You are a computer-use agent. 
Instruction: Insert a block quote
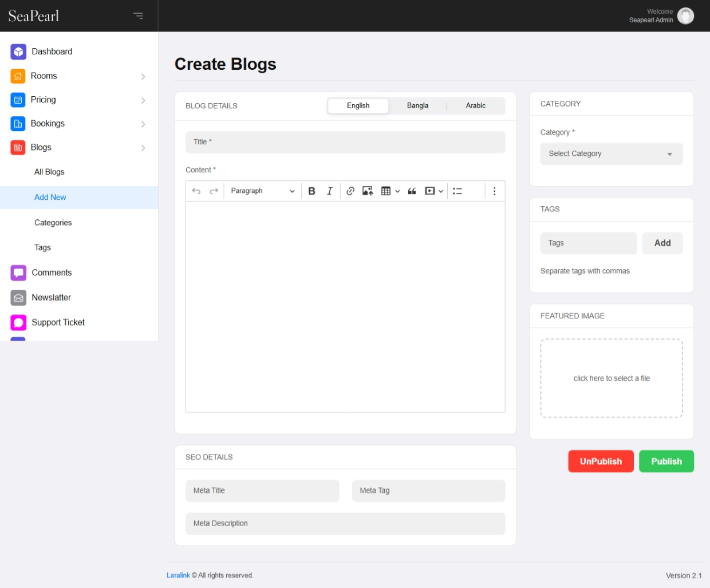(x=412, y=191)
